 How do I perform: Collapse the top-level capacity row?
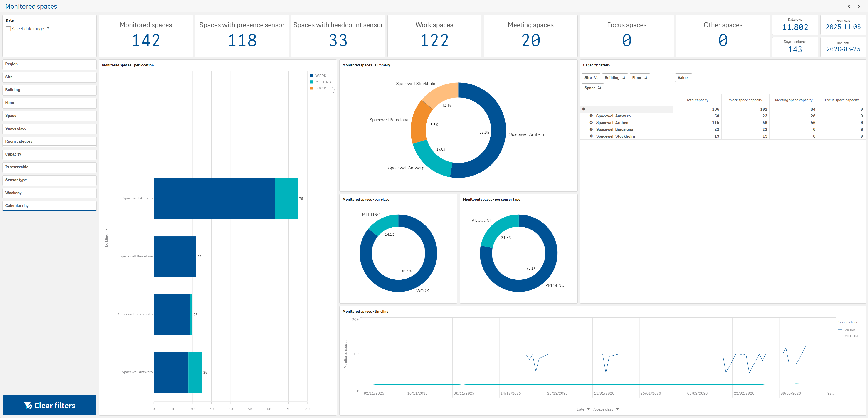(x=584, y=109)
